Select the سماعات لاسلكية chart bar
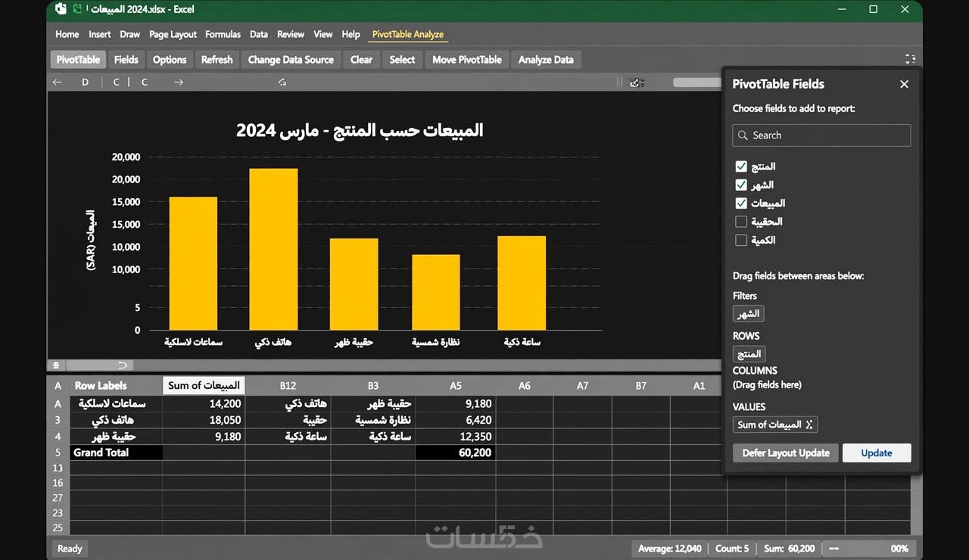Viewport: 969px width, 560px height. click(x=193, y=263)
